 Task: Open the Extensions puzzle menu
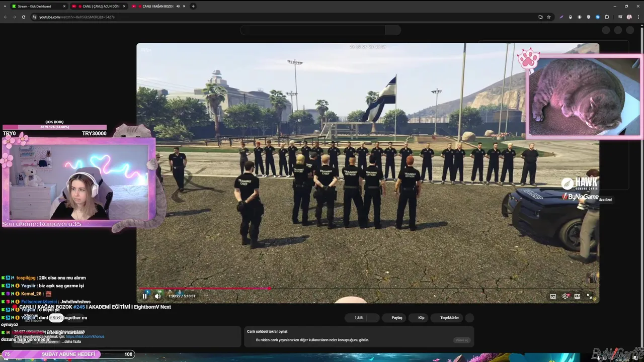click(x=607, y=17)
